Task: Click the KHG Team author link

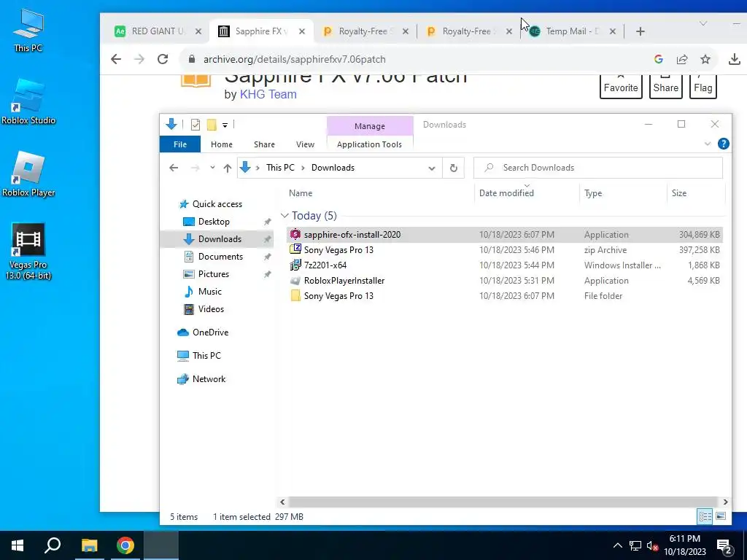Action: [x=268, y=94]
